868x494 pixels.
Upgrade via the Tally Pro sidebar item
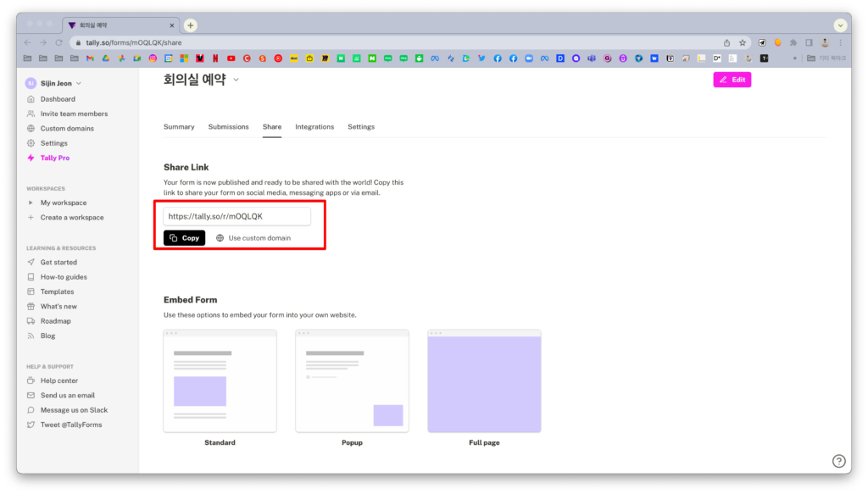53,158
